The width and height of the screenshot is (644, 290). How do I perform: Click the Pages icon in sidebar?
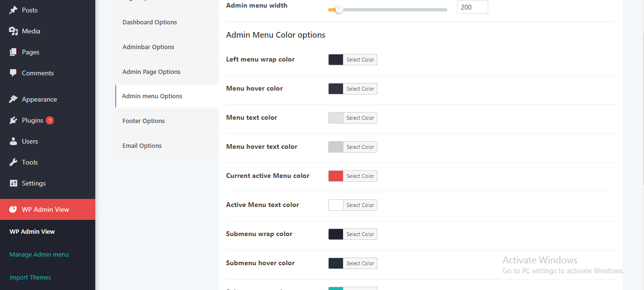[13, 52]
